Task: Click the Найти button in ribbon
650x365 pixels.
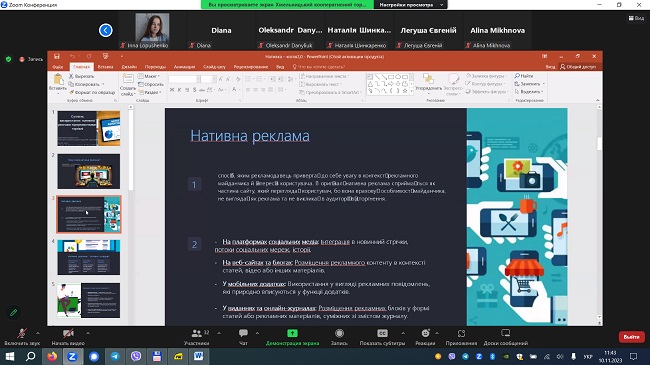Action: (524, 76)
